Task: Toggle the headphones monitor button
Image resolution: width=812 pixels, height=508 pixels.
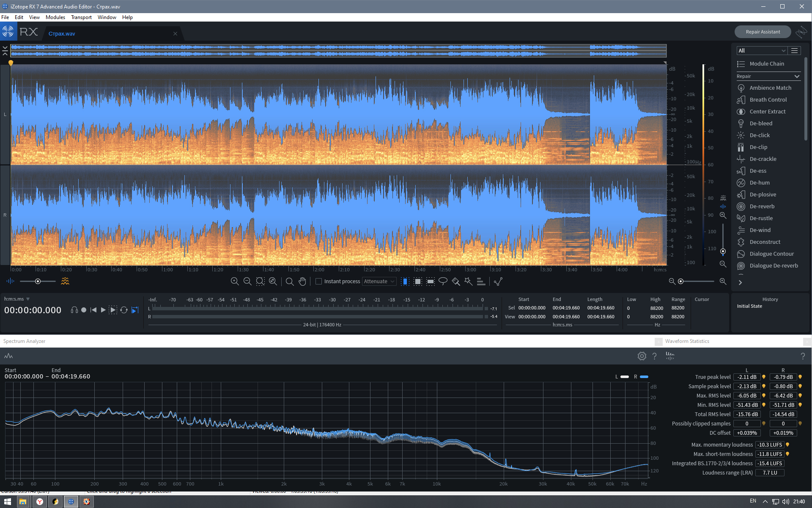Action: (74, 310)
